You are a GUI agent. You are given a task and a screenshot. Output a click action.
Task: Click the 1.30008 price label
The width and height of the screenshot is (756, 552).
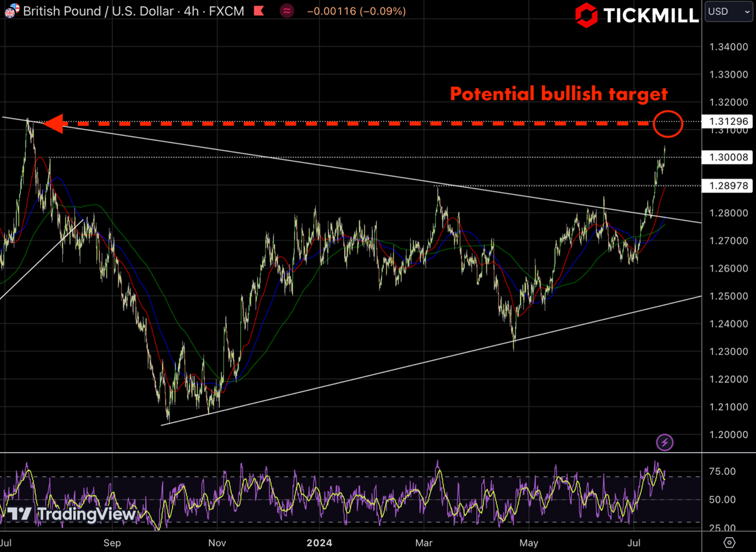coord(728,157)
